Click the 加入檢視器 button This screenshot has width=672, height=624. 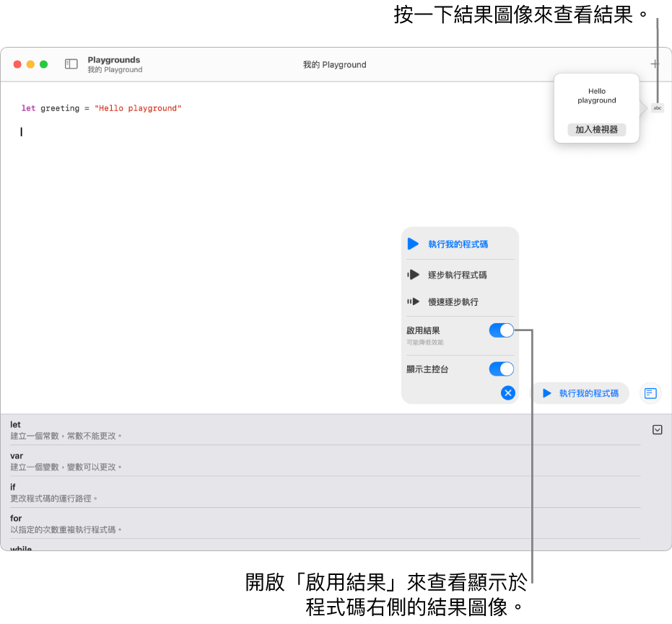(596, 129)
